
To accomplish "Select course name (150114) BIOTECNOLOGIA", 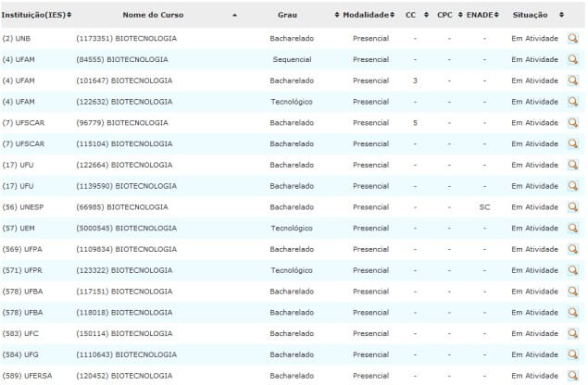I will point(124,333).
